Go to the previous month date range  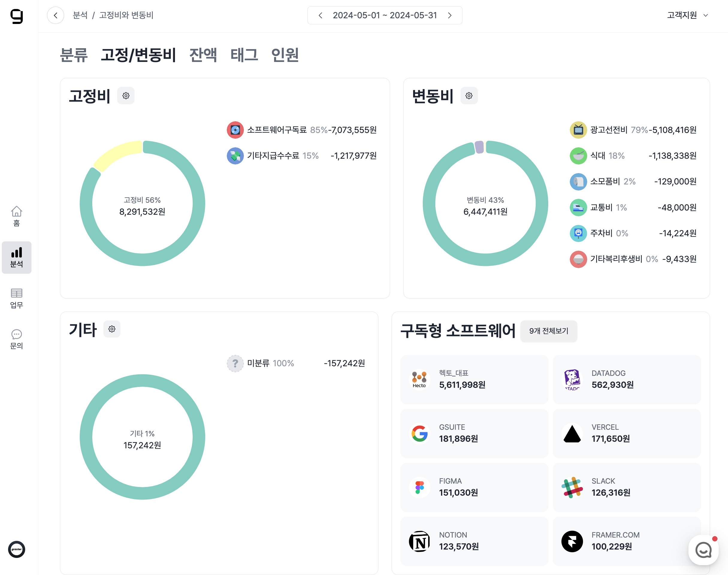320,16
